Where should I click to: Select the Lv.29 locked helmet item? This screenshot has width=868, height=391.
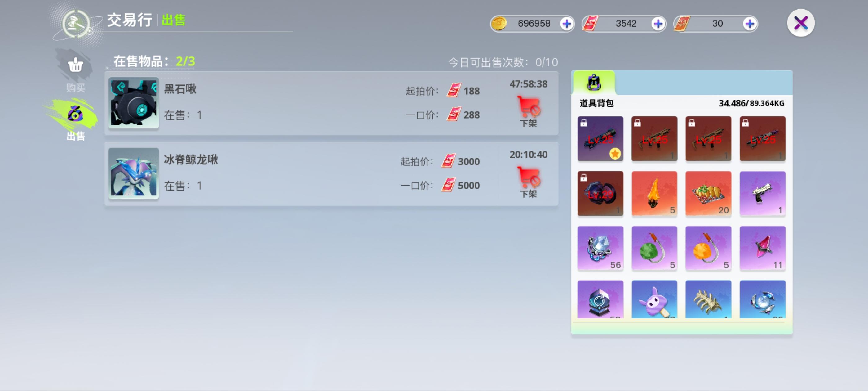click(600, 194)
